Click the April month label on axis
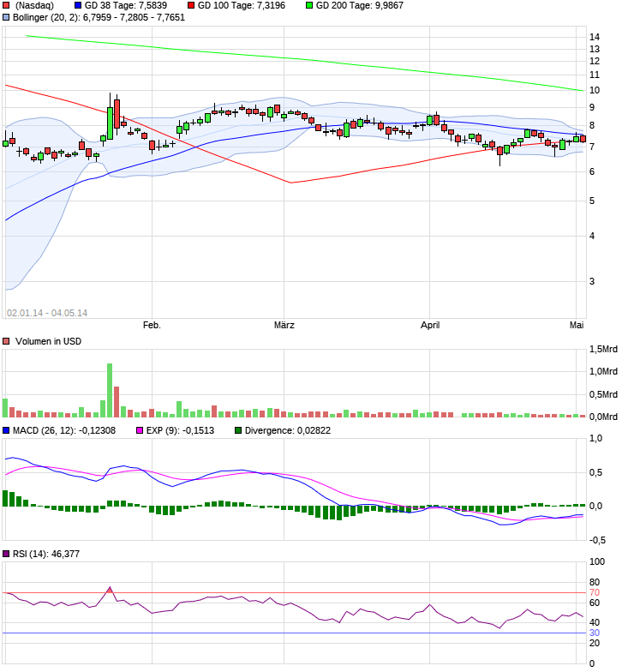This screenshot has height=672, width=622. point(430,326)
